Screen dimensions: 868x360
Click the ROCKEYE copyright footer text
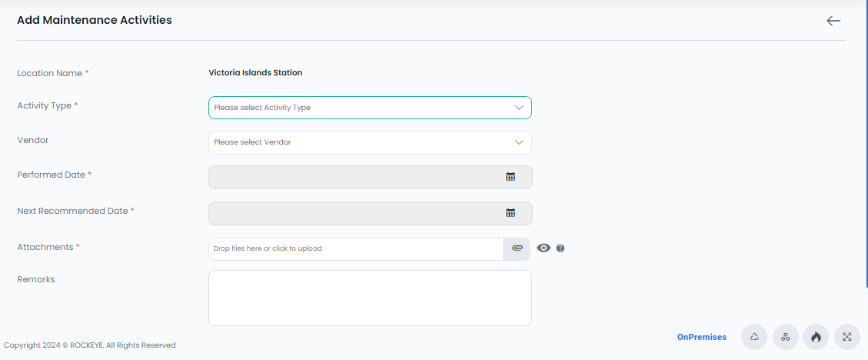[90, 345]
